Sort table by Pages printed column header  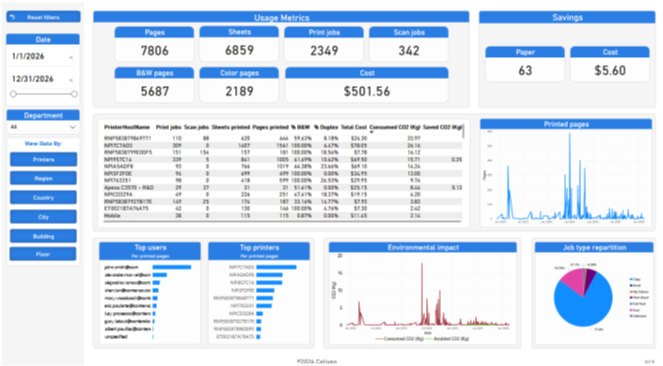[270, 127]
